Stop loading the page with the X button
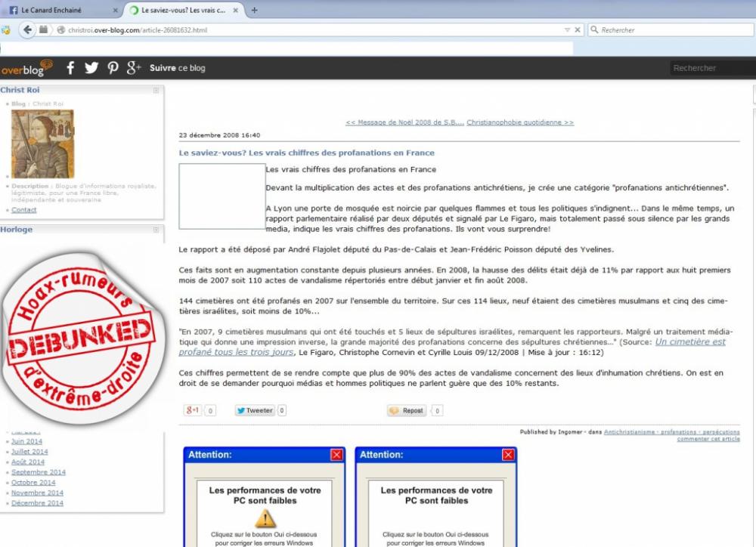 [578, 30]
